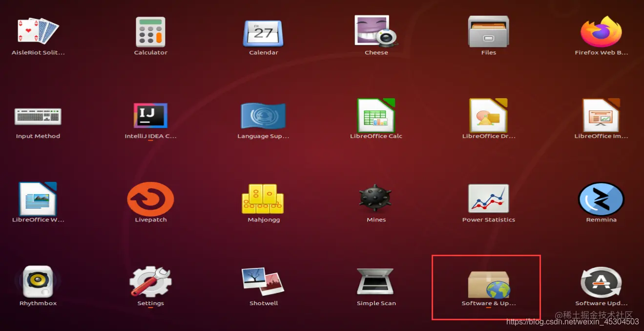Click the 'Mines' label text

pos(376,220)
